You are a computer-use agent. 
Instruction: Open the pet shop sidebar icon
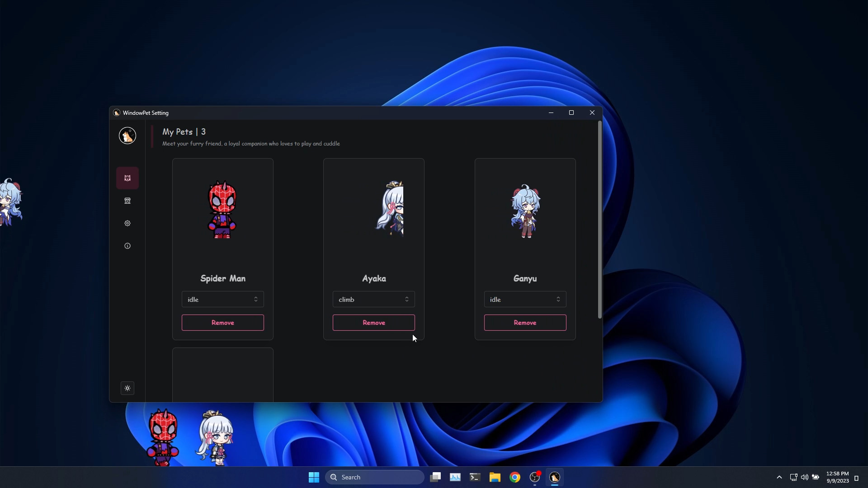pos(127,201)
